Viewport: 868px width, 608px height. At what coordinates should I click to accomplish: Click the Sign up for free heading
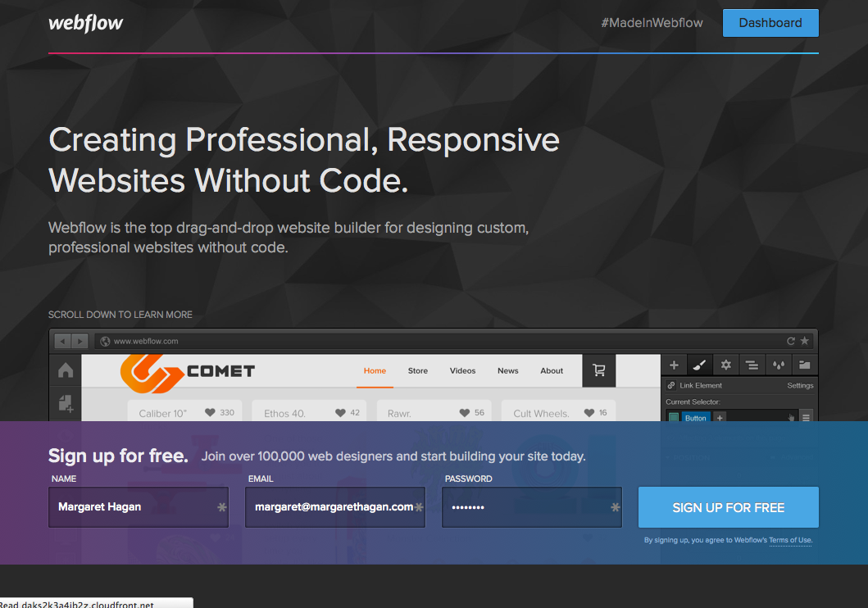coord(118,456)
